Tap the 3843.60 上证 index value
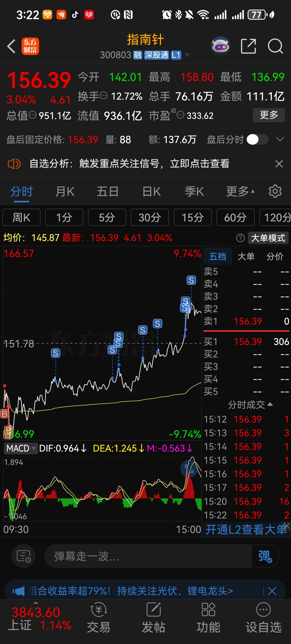The height and width of the screenshot is (644, 291). tap(36, 612)
